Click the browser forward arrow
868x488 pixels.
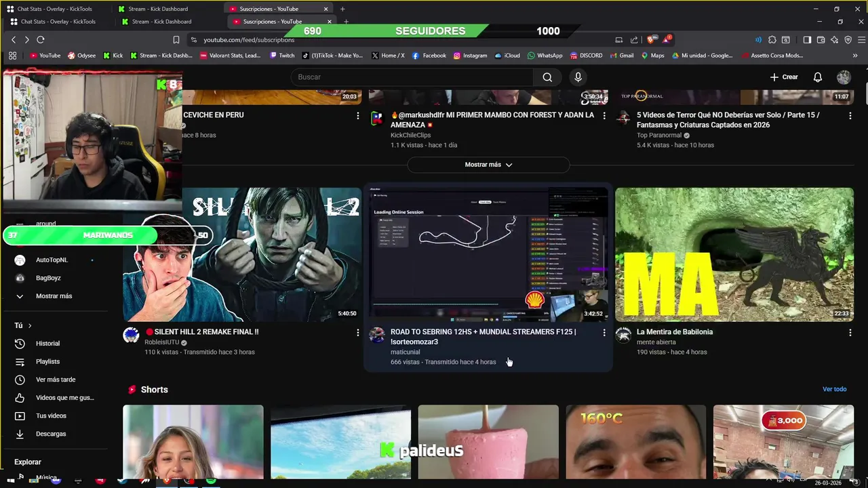tap(26, 40)
